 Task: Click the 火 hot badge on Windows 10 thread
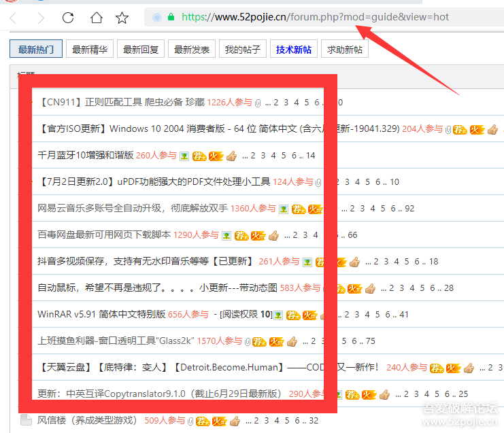(x=477, y=130)
